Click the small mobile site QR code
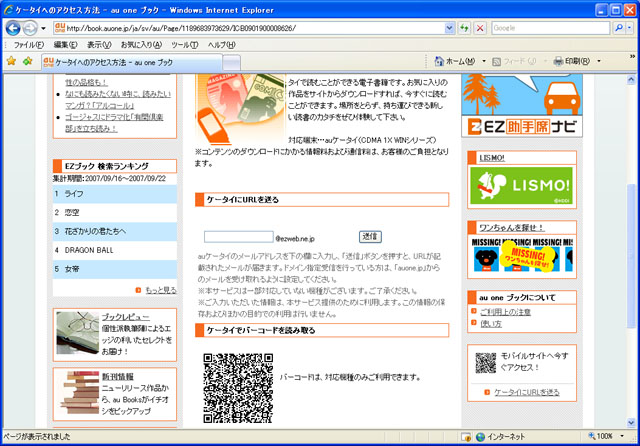 486,363
